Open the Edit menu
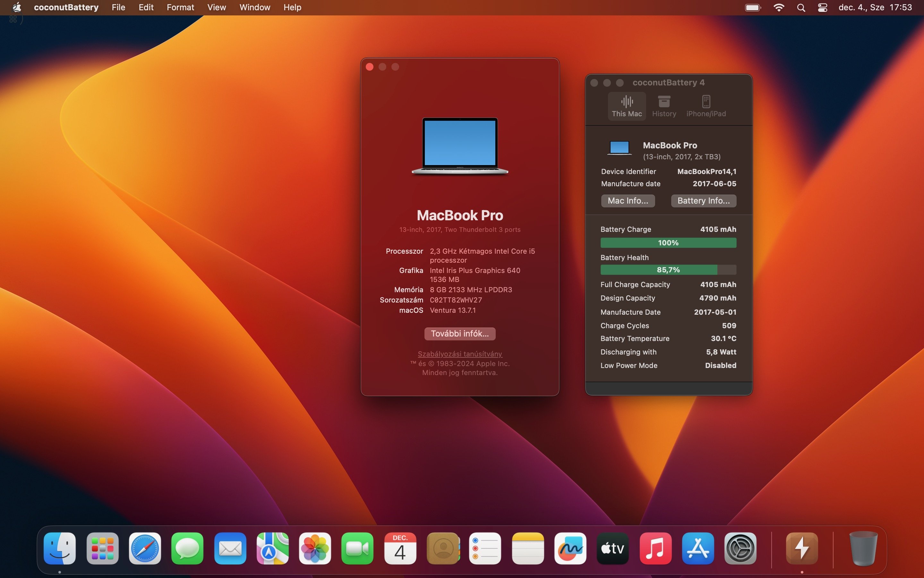924x578 pixels. [146, 7]
